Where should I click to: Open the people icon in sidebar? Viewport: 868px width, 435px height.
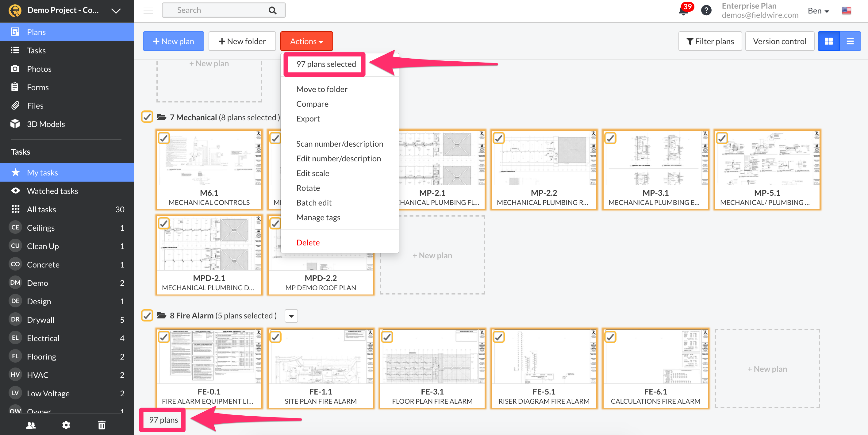31,425
